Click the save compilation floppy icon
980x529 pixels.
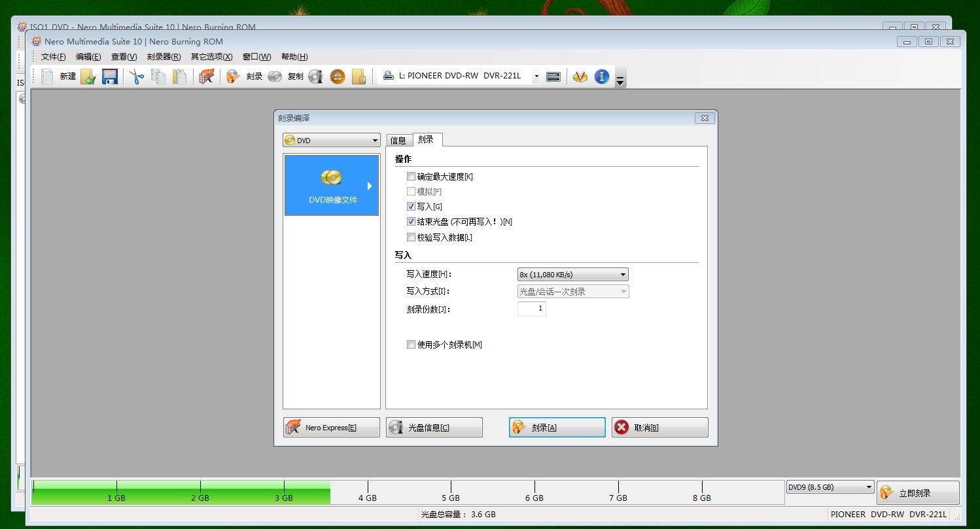(109, 77)
